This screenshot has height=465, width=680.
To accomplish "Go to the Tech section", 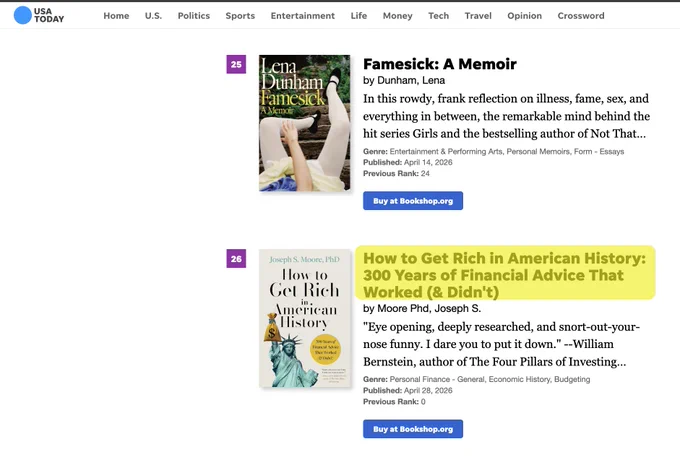I will [438, 16].
